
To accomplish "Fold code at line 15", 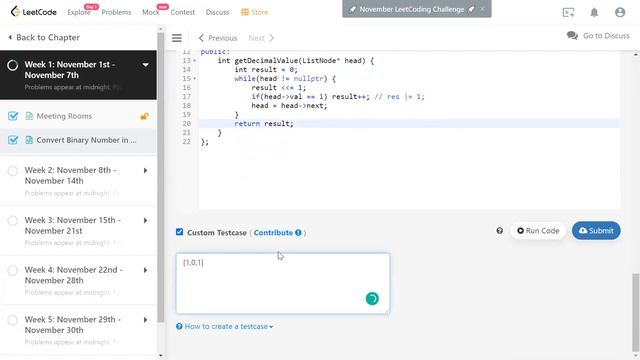I will tap(195, 79).
